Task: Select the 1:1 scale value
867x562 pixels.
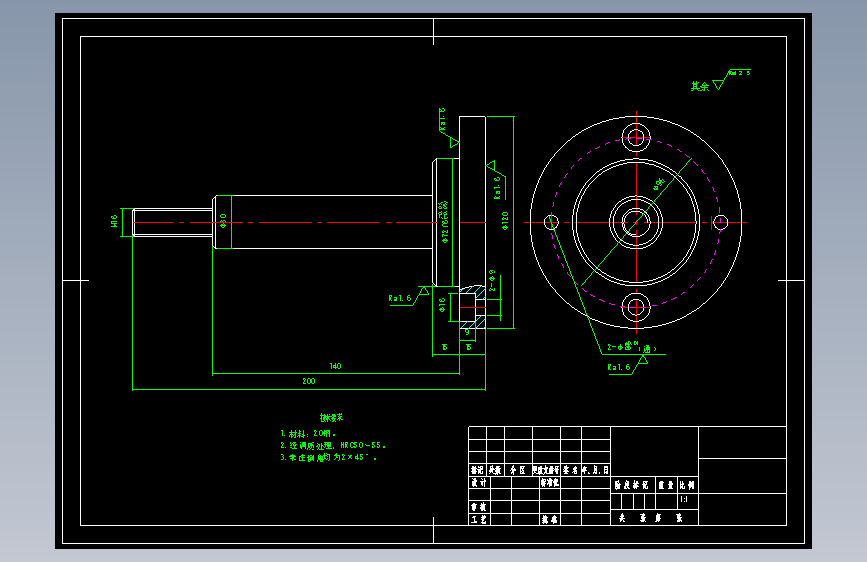Action: point(684,499)
